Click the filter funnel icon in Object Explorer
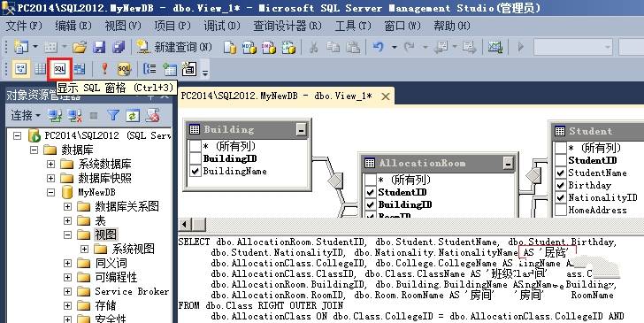Viewport: 644px width, 323px height. pos(113,115)
